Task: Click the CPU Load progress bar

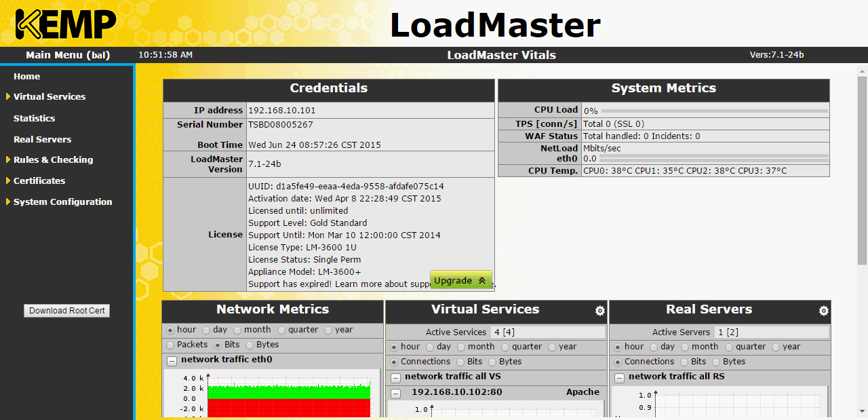Action: (x=714, y=111)
